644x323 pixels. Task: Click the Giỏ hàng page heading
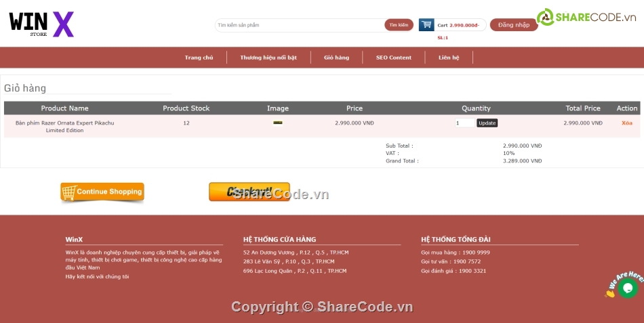(x=25, y=88)
